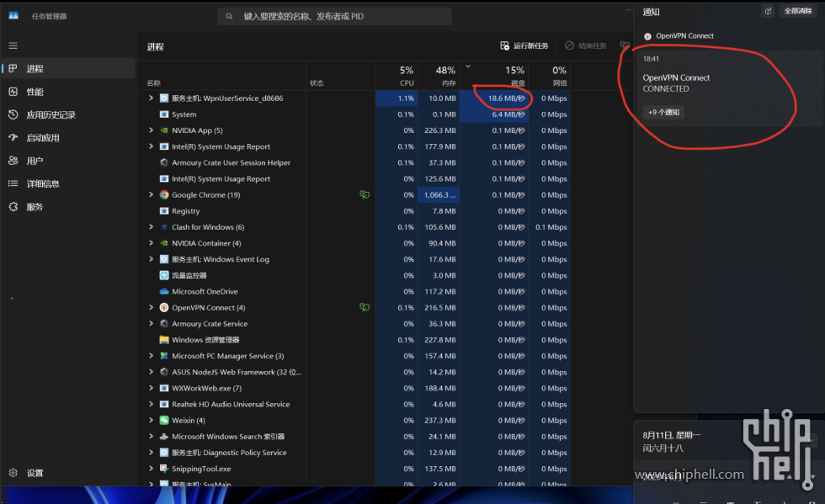Viewport: 825px width, 504px height.
Task: Expand the Clash for Windows (6) group
Action: (151, 226)
